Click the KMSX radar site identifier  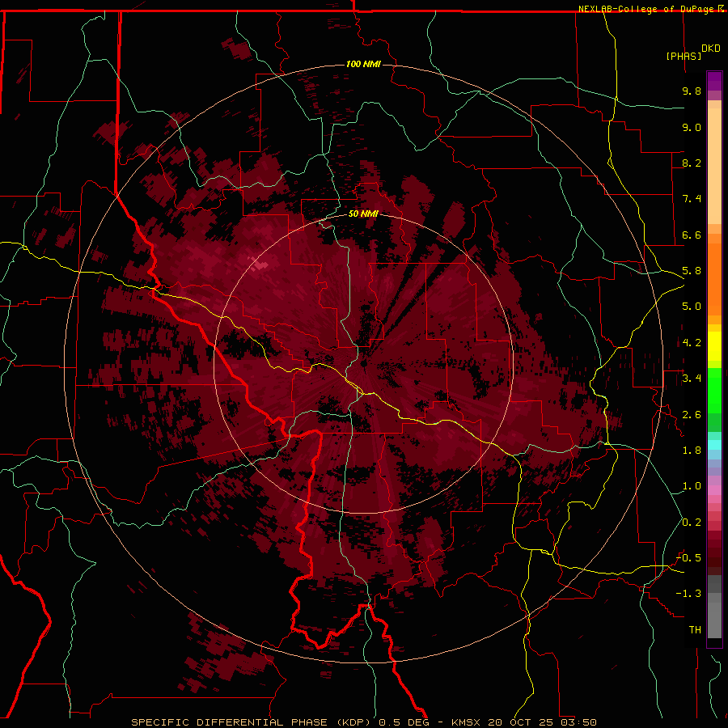[466, 722]
